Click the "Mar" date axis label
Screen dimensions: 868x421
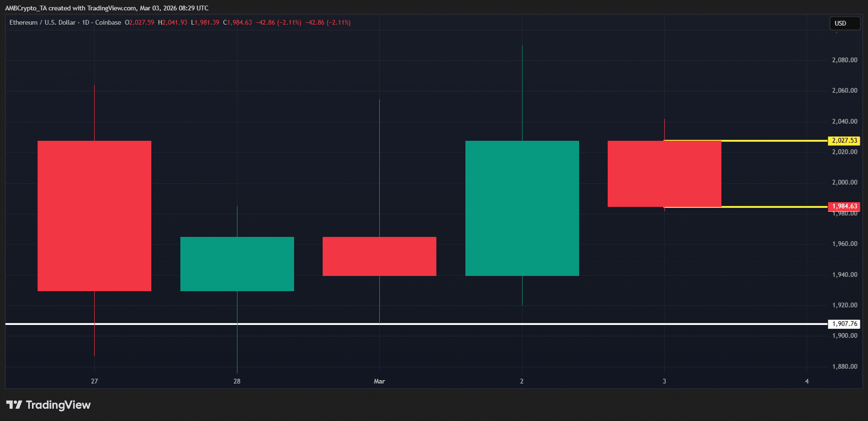(379, 381)
